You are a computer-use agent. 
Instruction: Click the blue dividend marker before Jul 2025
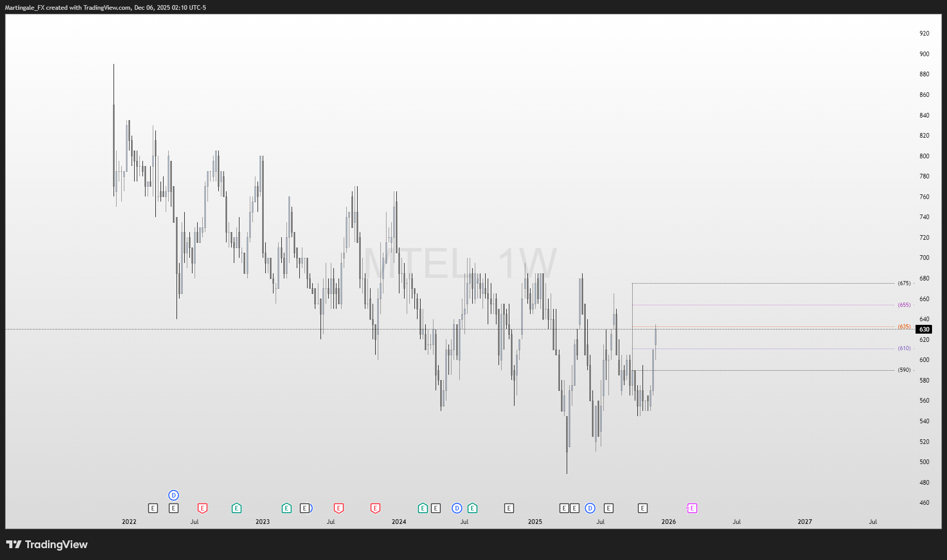click(x=590, y=508)
